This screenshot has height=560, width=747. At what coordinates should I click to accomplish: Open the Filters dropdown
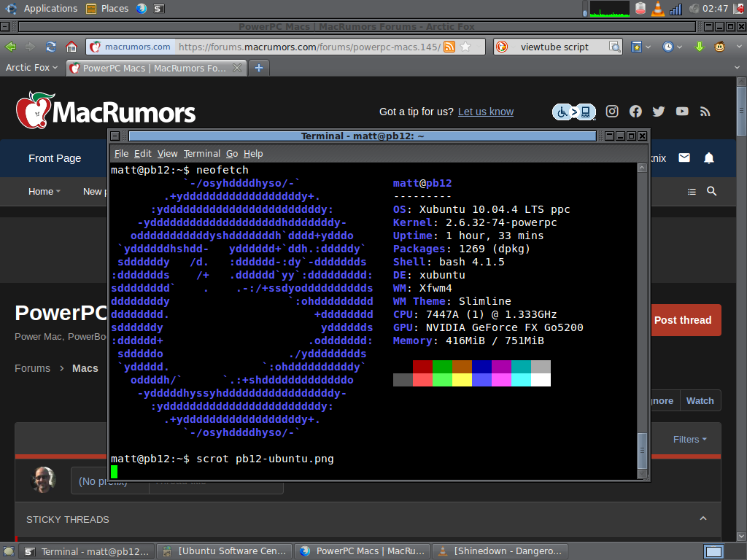coord(690,440)
